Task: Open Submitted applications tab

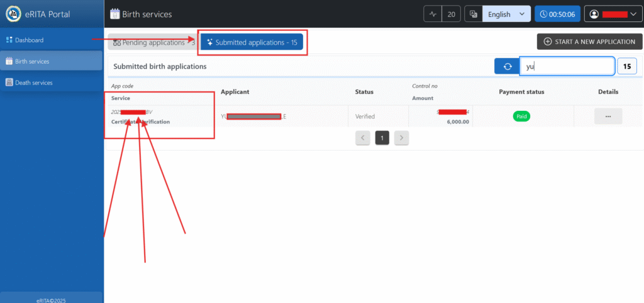Action: 252,42
